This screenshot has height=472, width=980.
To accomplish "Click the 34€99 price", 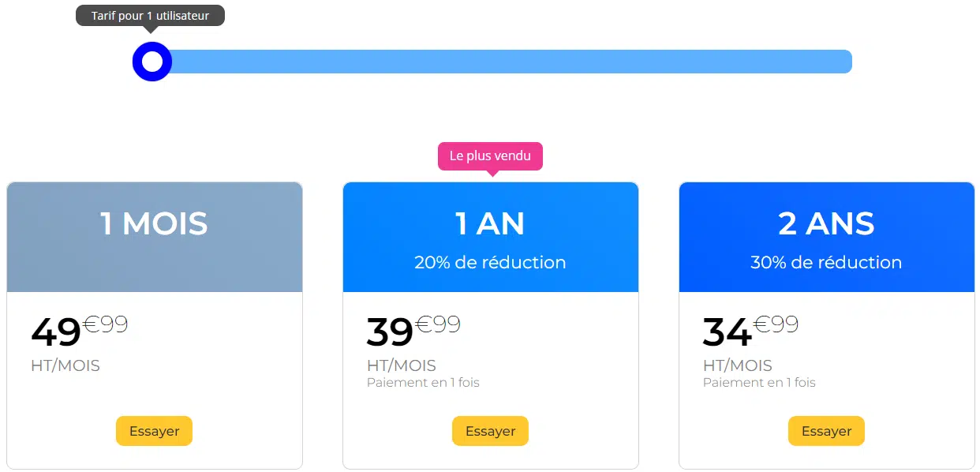I will [750, 332].
